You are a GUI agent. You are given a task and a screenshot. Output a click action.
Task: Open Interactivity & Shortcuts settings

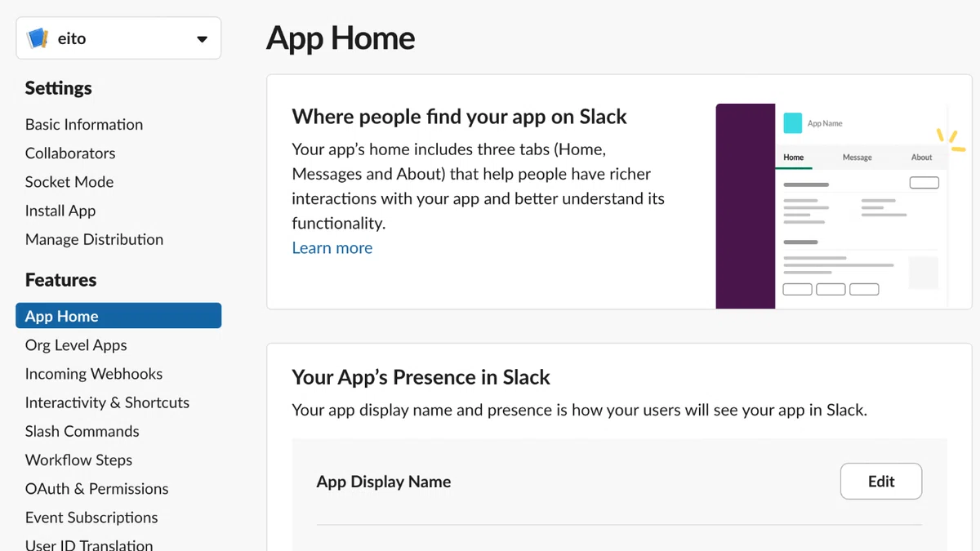click(107, 402)
